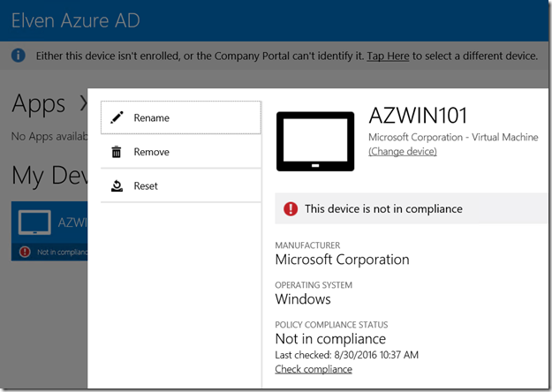The height and width of the screenshot is (392, 552).
Task: Click the Change device link
Action: (403, 151)
